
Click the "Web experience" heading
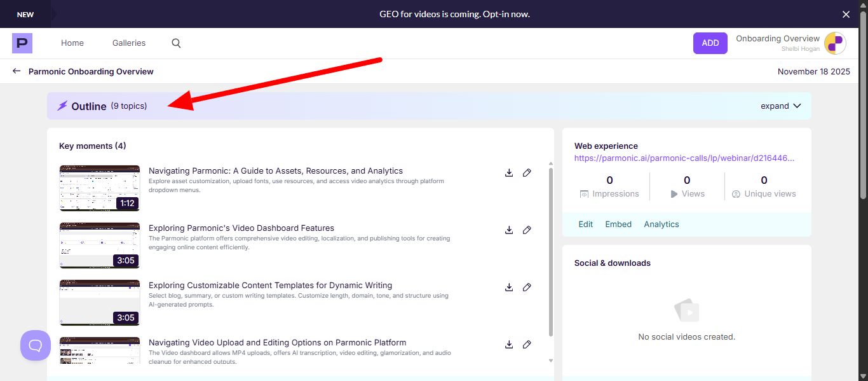tap(606, 146)
